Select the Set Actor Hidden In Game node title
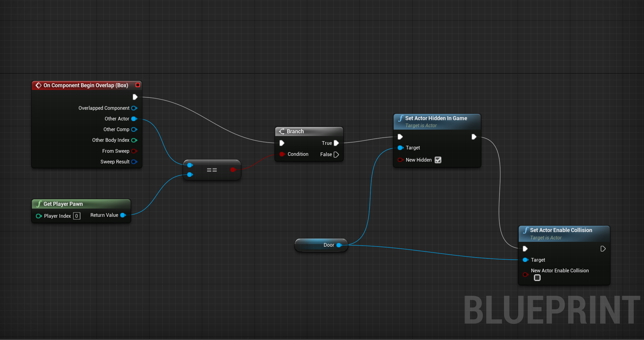Image resolution: width=644 pixels, height=340 pixels. click(x=436, y=118)
